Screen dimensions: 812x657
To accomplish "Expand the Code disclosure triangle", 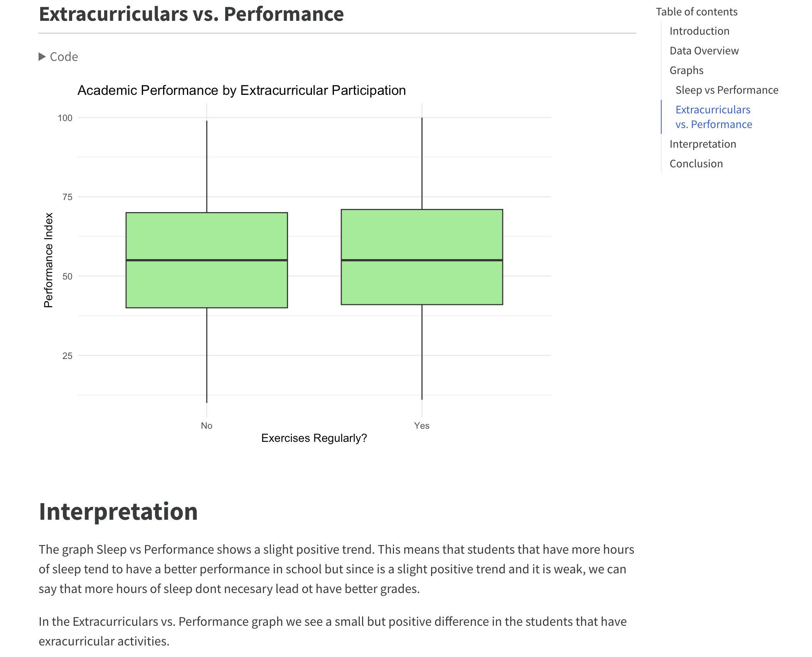I will (42, 57).
